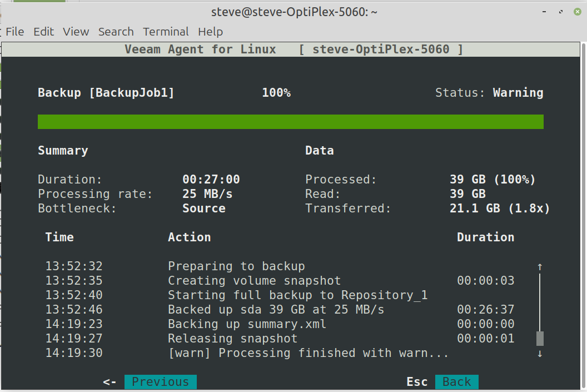Image resolution: width=587 pixels, height=392 pixels.
Task: Click the 'Esc' key hint
Action: 417,382
